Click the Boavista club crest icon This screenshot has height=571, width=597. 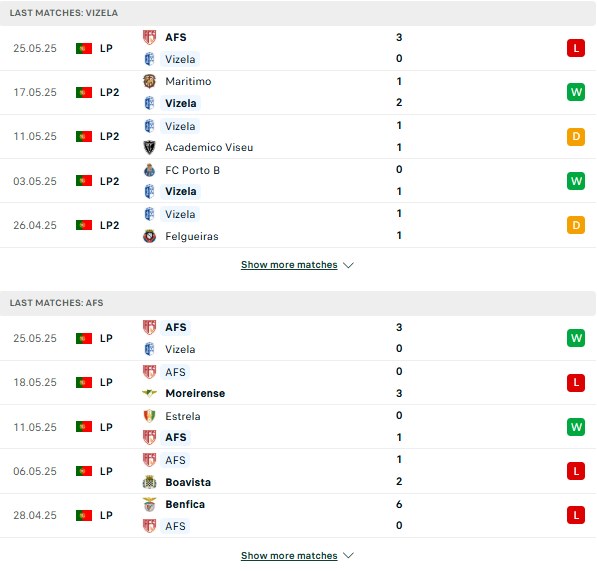tap(149, 482)
